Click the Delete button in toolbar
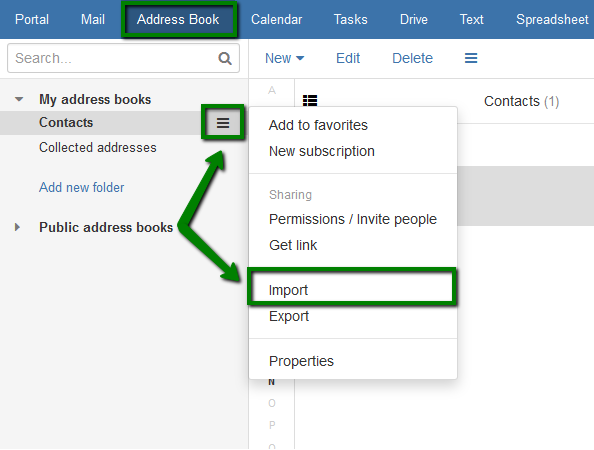594x450 pixels. (x=412, y=58)
